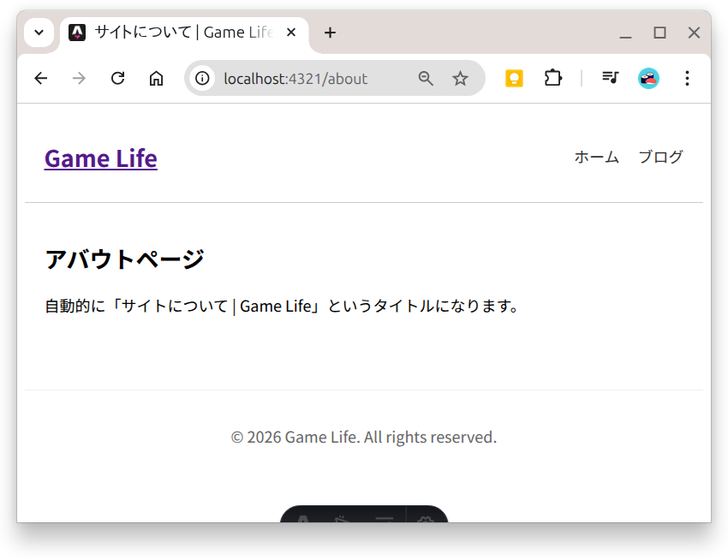Click the home button icon
The width and height of the screenshot is (728, 560).
[156, 79]
